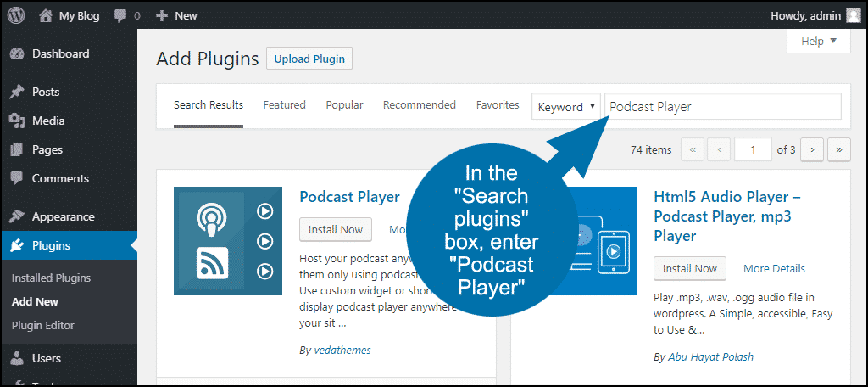Open Plugins menu item

(x=69, y=245)
